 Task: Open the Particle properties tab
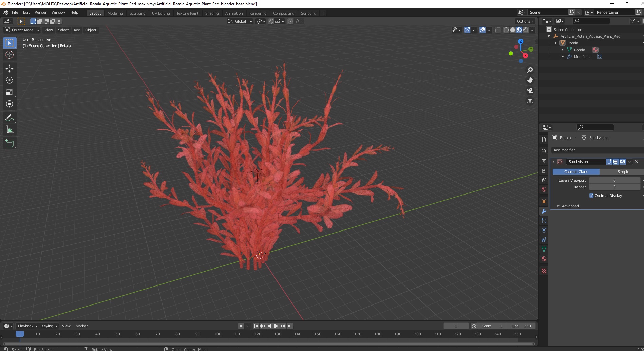pos(544,221)
